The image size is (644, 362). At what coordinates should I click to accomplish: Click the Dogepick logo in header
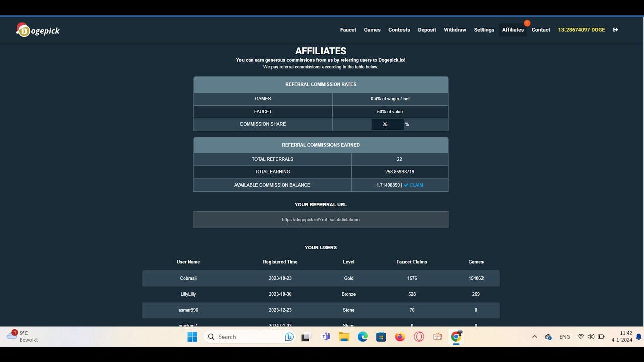pos(38,30)
